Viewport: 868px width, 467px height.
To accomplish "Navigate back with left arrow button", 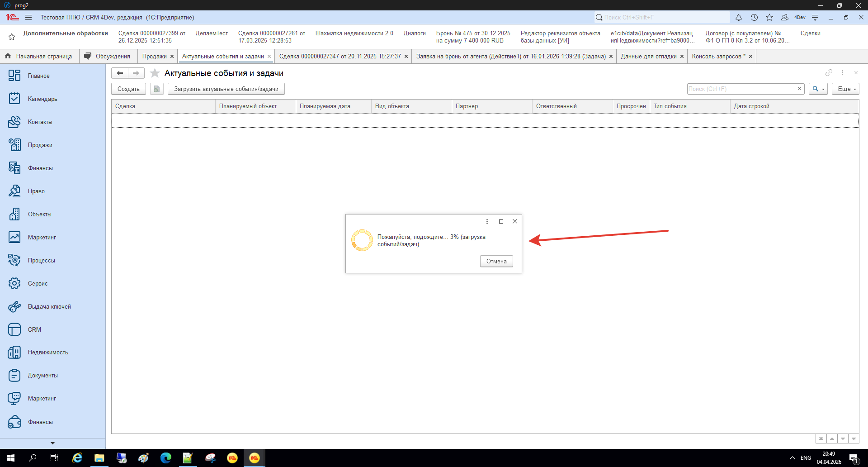I will pos(120,73).
